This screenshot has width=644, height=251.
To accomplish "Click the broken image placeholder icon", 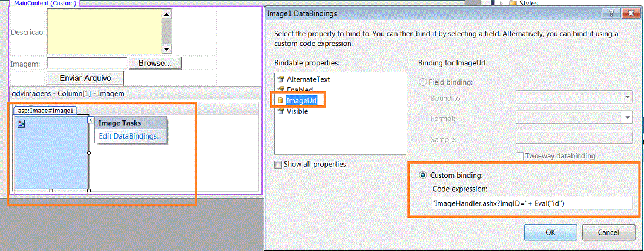I will [22, 123].
